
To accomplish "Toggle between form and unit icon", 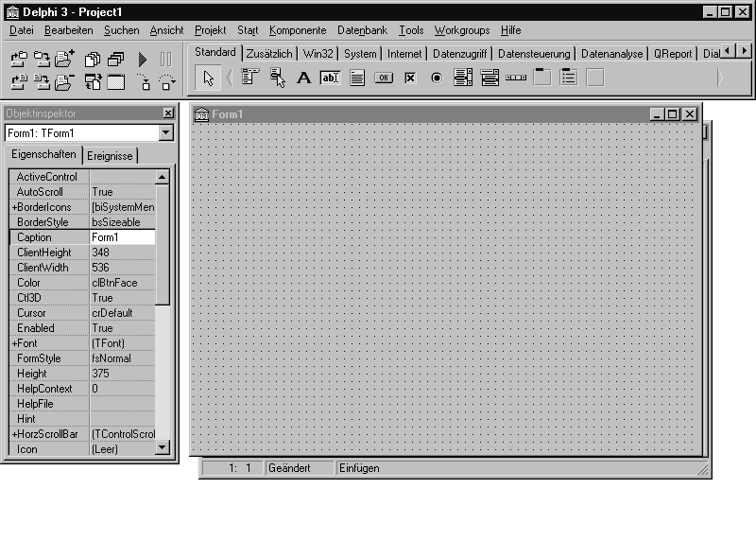I will point(92,82).
